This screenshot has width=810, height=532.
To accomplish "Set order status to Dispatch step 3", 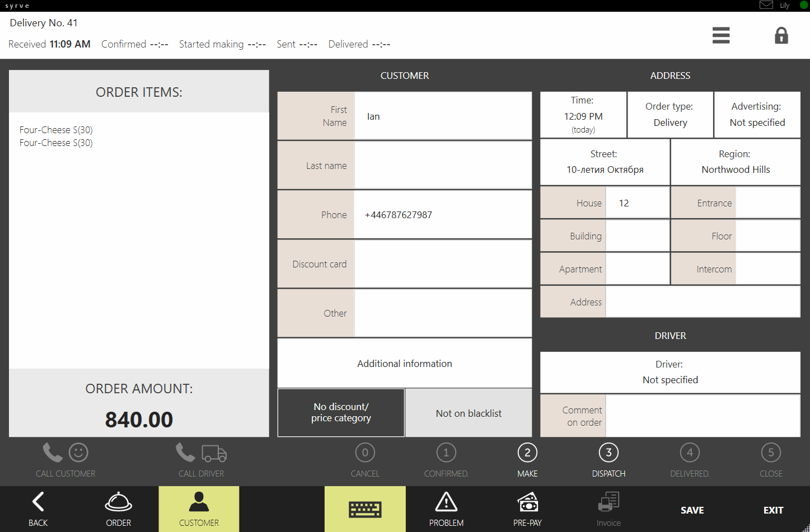I will click(x=608, y=453).
